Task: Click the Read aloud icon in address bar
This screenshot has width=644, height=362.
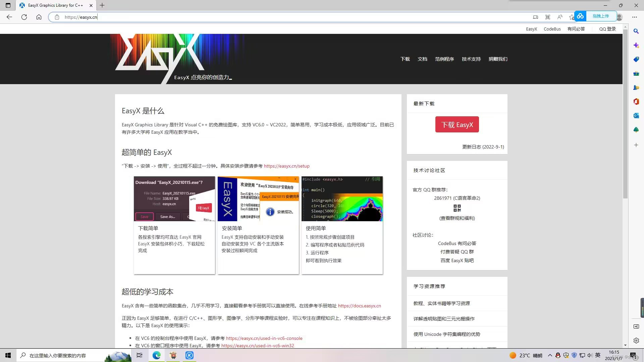Action: pyautogui.click(x=560, y=17)
